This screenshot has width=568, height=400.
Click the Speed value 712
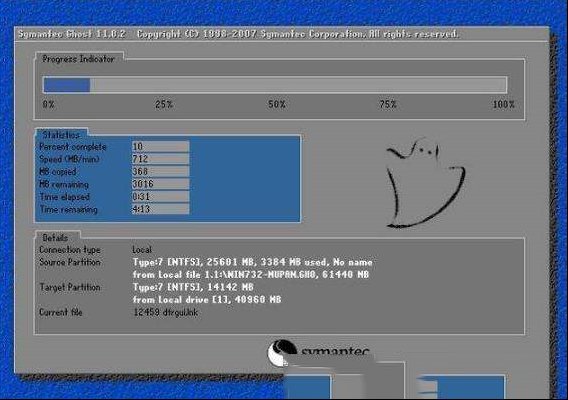[x=160, y=159]
